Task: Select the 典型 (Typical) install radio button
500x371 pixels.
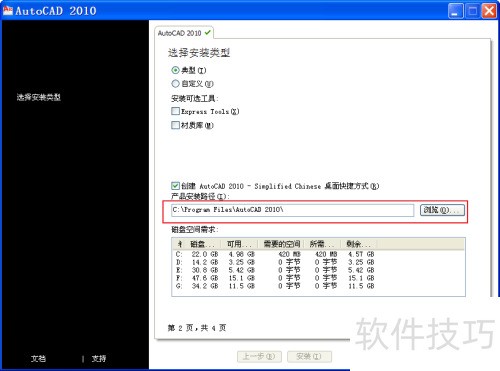Action: click(175, 70)
